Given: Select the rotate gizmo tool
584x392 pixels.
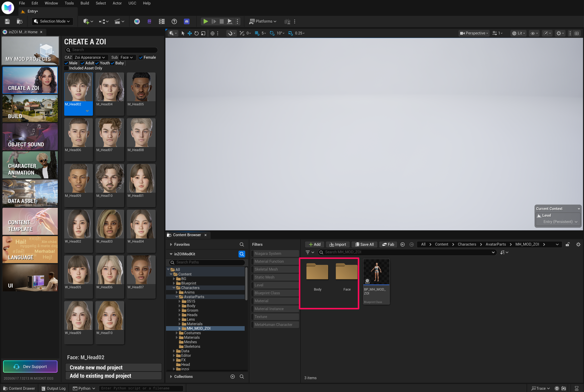Looking at the screenshot, I should (196, 33).
